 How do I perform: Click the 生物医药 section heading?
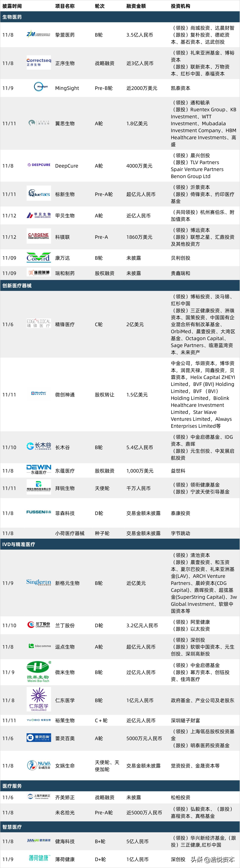(x=12, y=17)
